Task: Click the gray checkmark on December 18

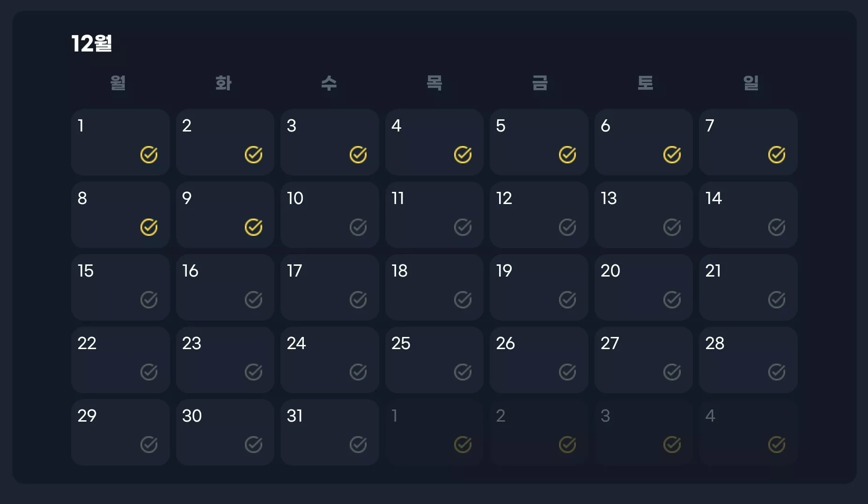Action: click(x=463, y=299)
